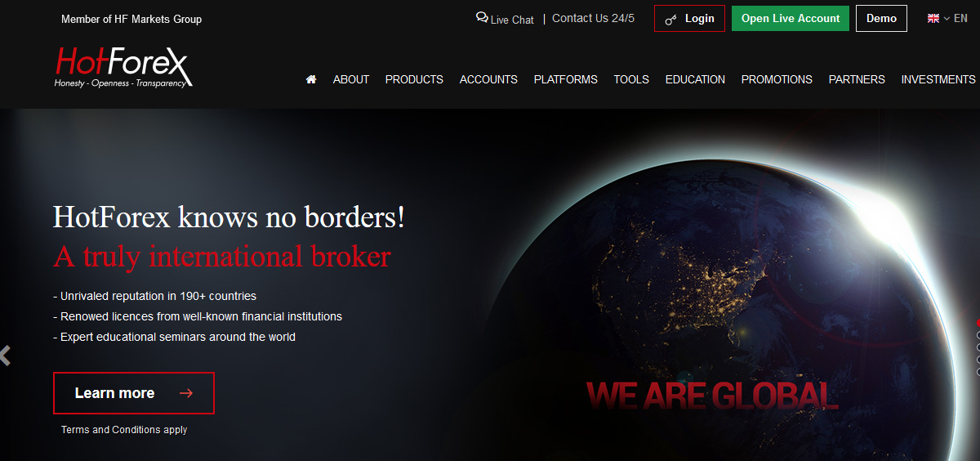Click 'A truly international broker' red headline

tap(222, 257)
